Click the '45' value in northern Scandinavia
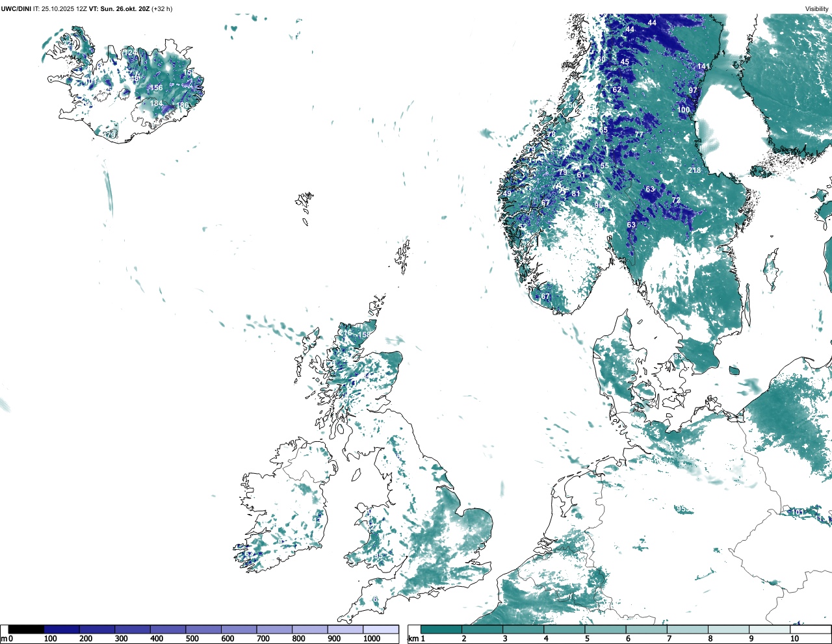The image size is (832, 644). (x=625, y=62)
